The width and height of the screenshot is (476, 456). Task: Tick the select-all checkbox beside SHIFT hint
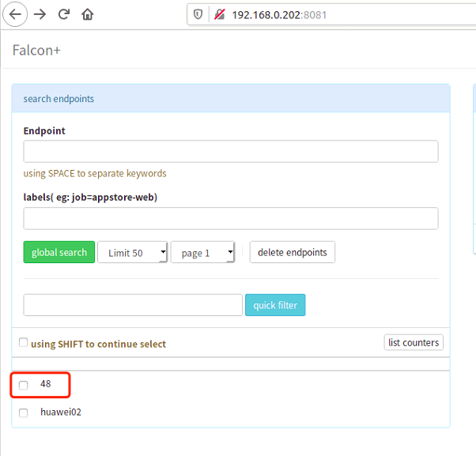pyautogui.click(x=24, y=342)
